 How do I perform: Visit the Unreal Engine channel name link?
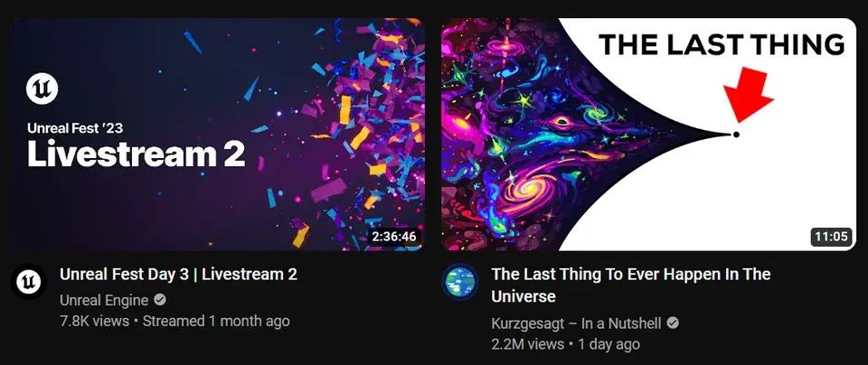tap(104, 301)
